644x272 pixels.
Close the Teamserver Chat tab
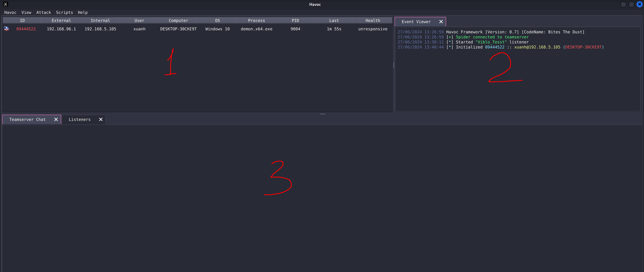click(56, 120)
